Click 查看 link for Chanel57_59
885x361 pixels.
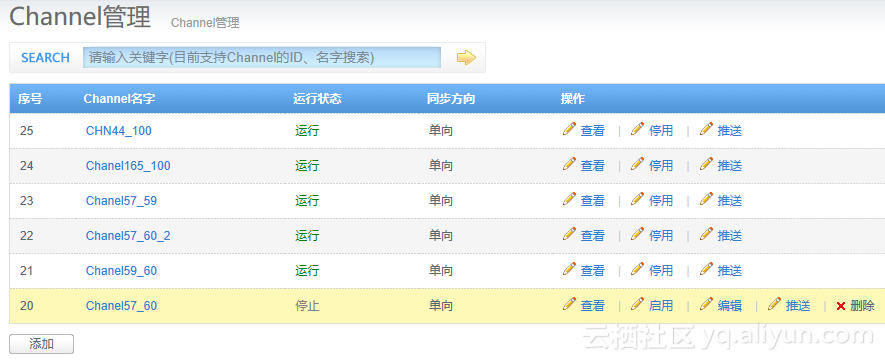[x=593, y=201]
